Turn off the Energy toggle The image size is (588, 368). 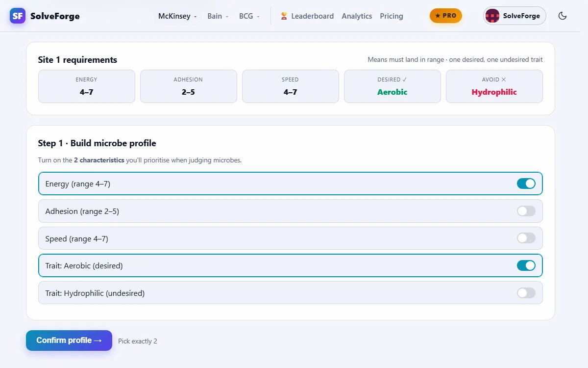point(526,184)
